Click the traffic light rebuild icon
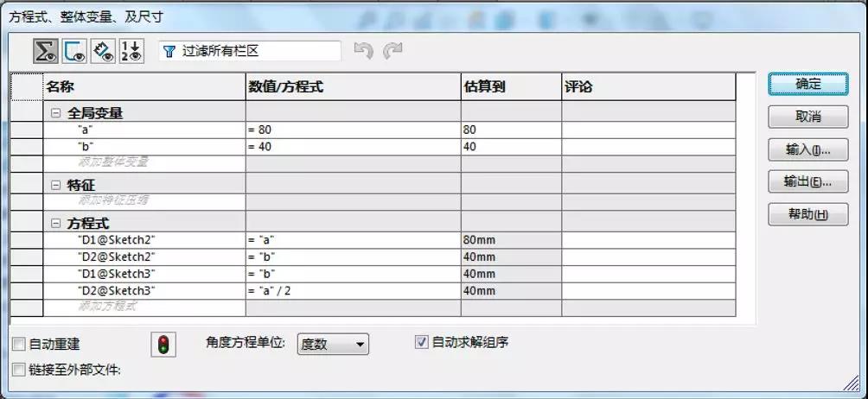This screenshot has width=868, height=399. pos(162,345)
